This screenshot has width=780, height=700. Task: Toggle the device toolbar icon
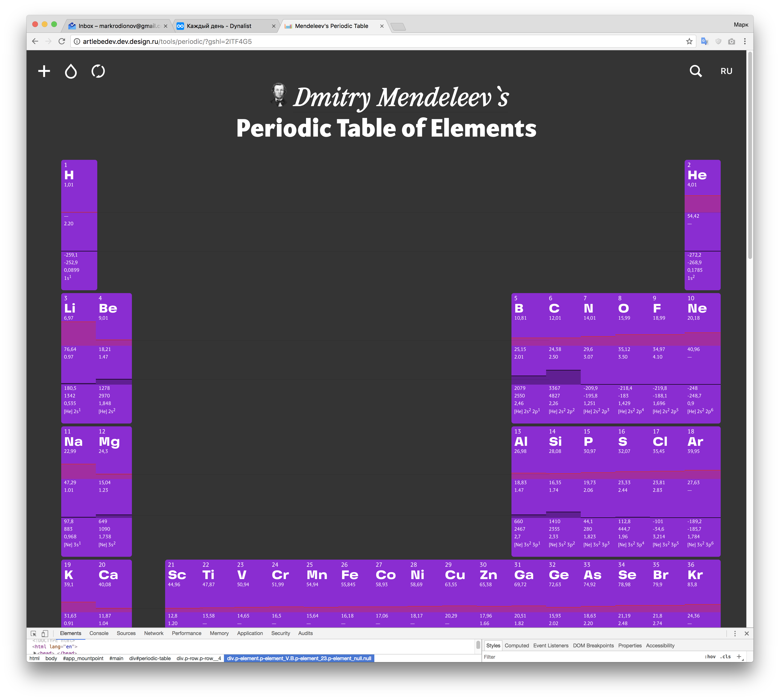pos(45,633)
